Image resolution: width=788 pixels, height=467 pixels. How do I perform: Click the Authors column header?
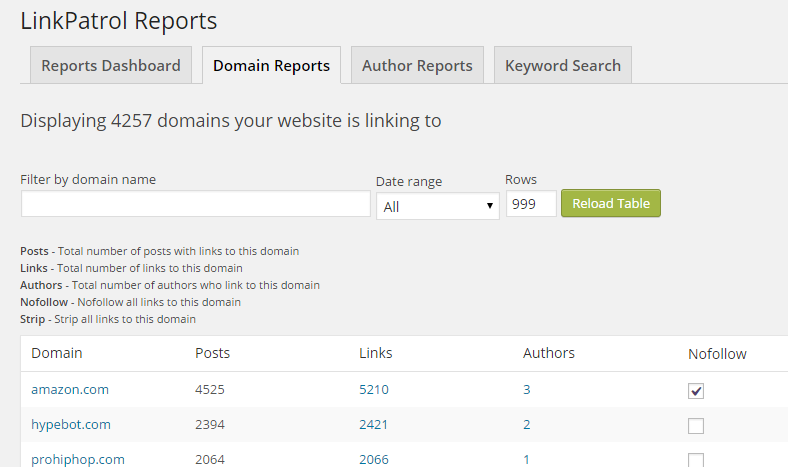click(549, 353)
